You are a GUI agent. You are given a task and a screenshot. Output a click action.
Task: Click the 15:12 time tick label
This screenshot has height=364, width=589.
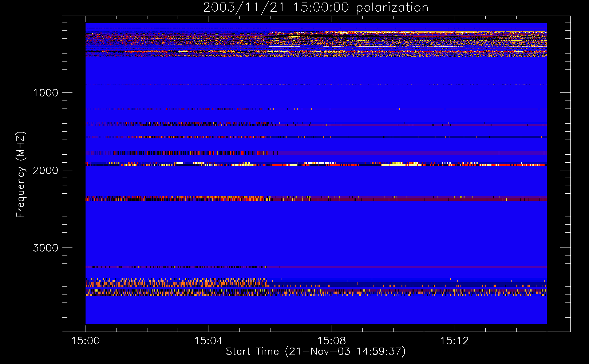click(454, 341)
